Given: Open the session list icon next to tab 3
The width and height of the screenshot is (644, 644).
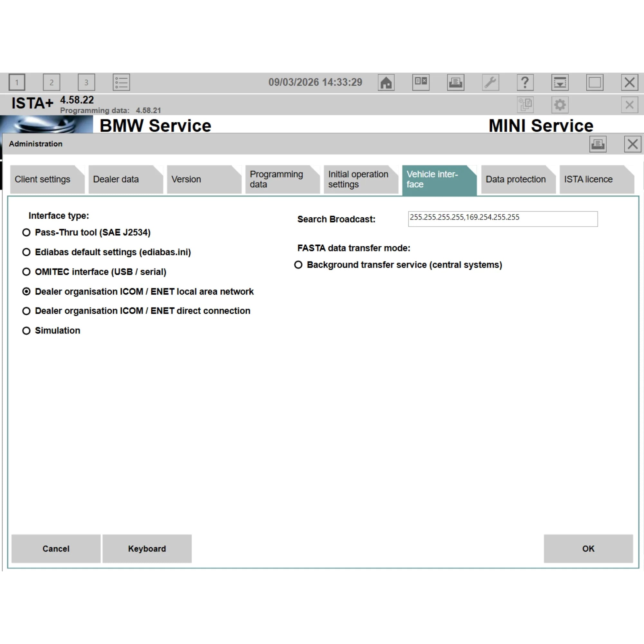Looking at the screenshot, I should point(121,82).
